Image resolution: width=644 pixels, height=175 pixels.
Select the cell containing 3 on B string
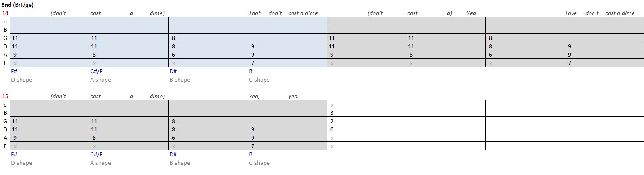pyautogui.click(x=406, y=112)
